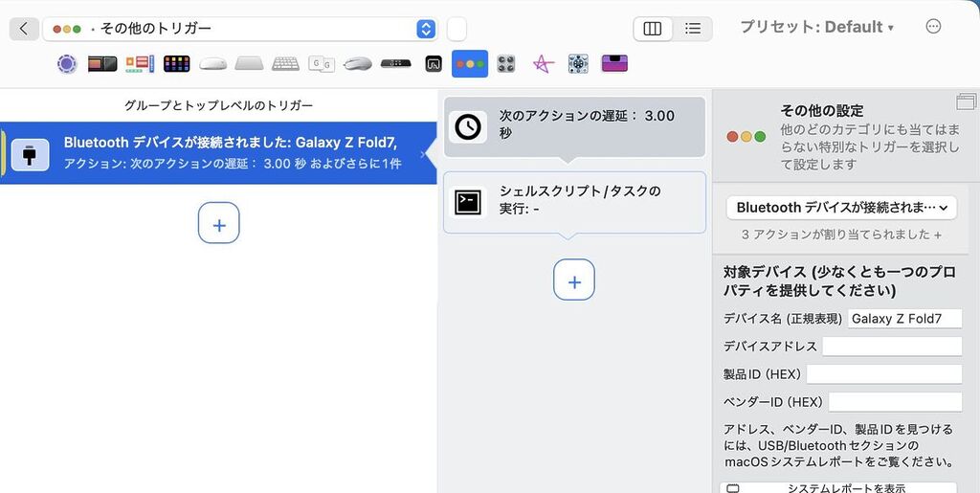This screenshot has width=980, height=493.
Task: Select the Keyboard shortcuts trigger icon
Action: [x=285, y=64]
